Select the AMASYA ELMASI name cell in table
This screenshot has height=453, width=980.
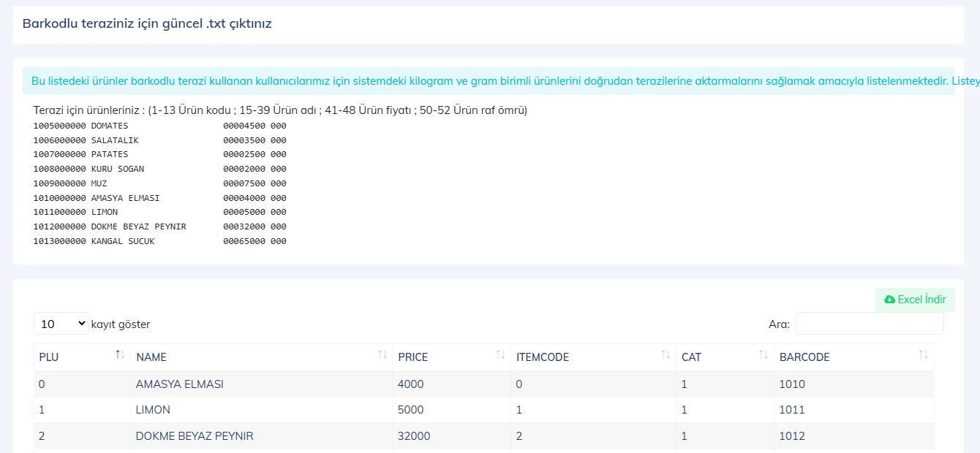261,384
